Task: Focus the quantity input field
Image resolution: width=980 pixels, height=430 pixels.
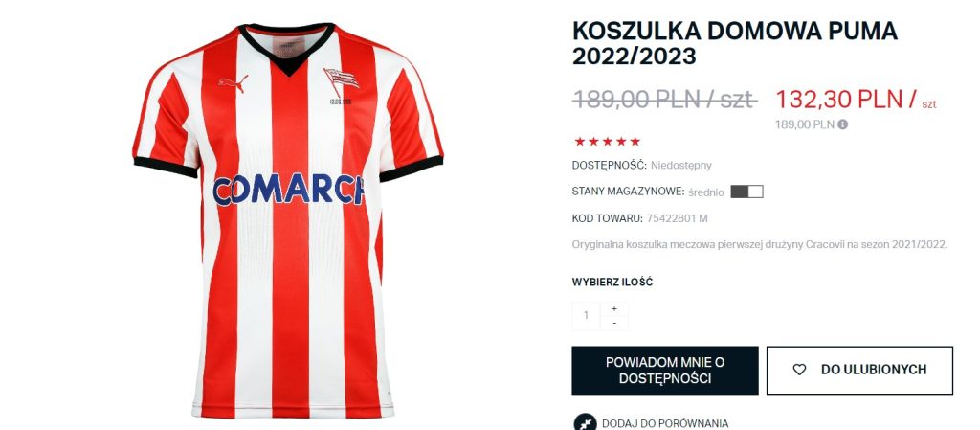Action: coord(587,316)
